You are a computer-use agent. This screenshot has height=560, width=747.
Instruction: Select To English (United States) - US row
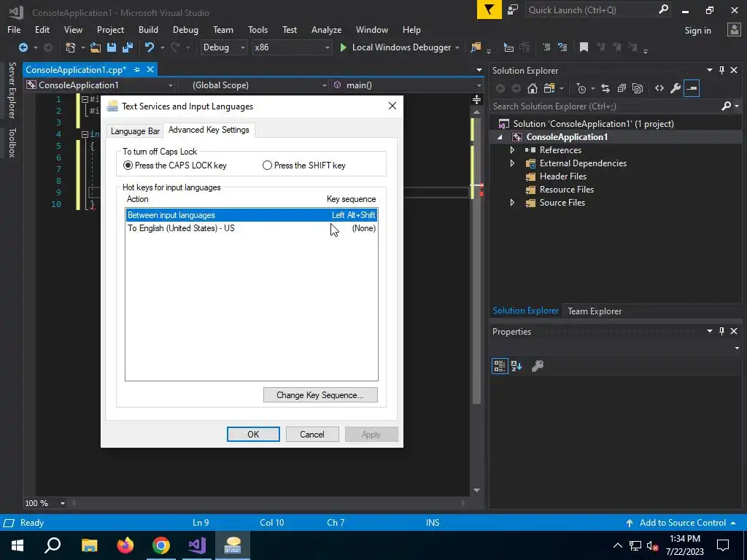tap(252, 228)
